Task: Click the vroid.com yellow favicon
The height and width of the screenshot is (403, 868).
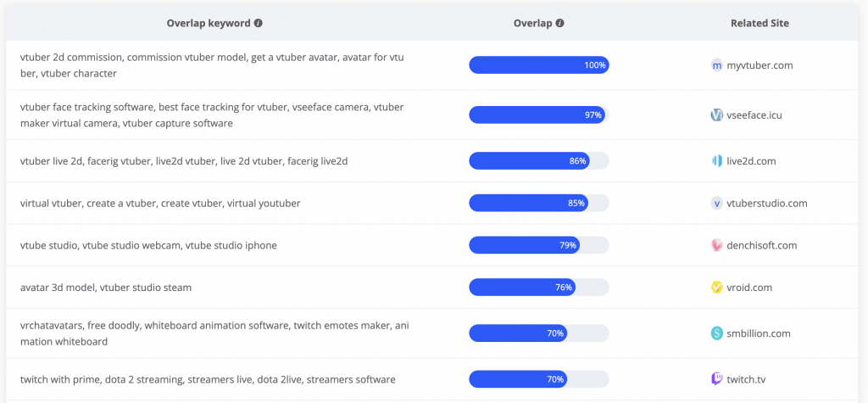Action: point(717,288)
